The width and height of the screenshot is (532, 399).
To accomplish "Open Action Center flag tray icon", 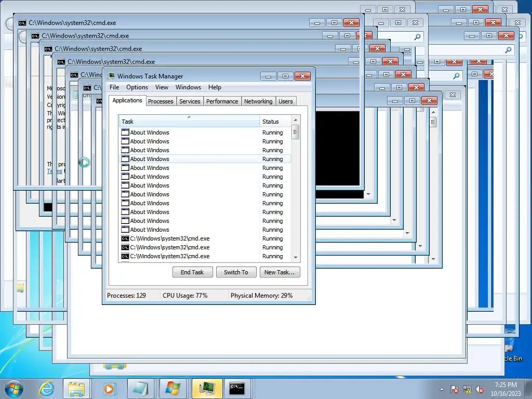I will click(454, 390).
